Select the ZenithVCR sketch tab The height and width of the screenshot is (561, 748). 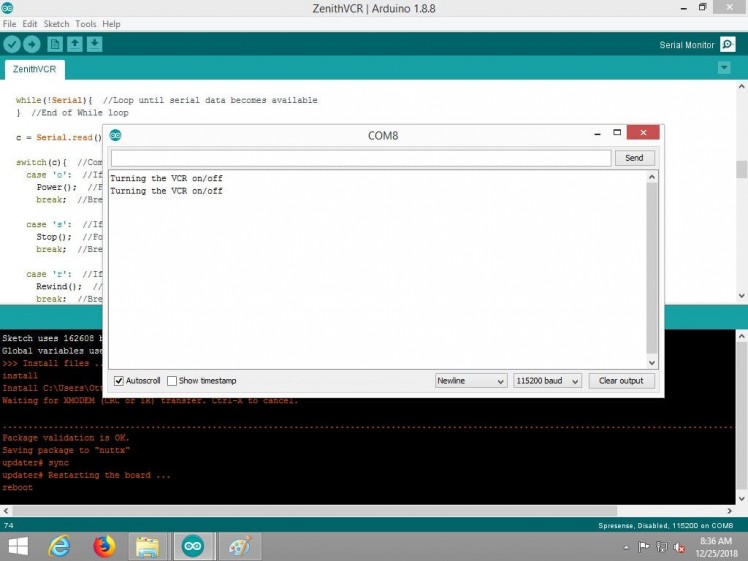click(35, 70)
